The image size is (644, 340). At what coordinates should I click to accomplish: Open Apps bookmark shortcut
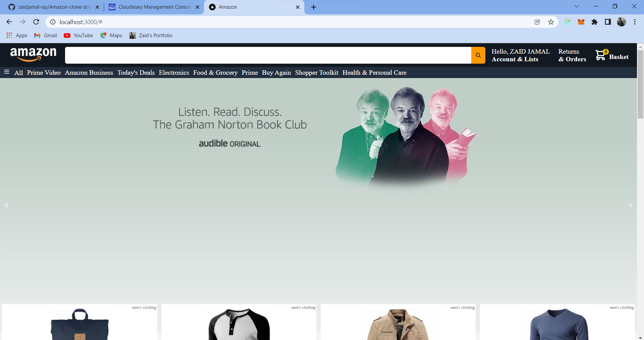[17, 35]
